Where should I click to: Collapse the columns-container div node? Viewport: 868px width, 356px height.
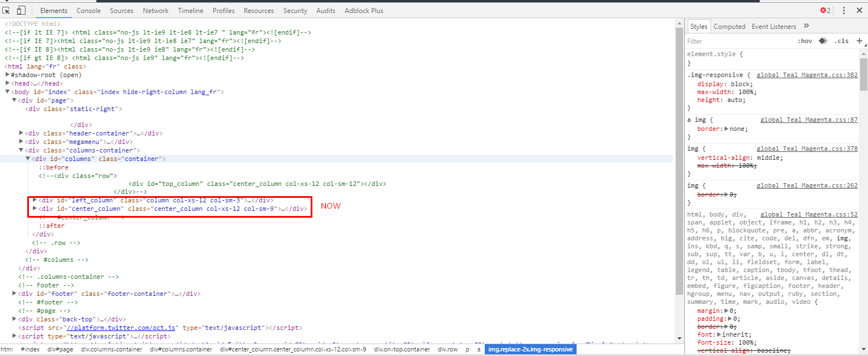21,150
